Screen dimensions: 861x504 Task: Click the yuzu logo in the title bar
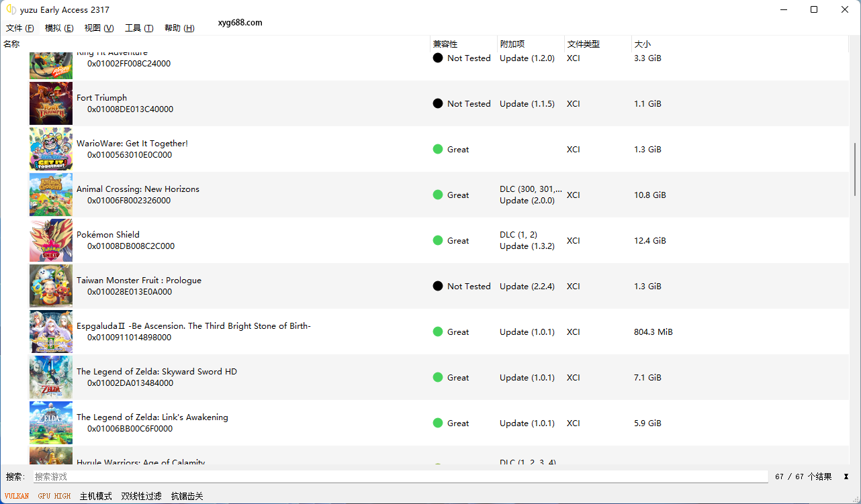point(11,10)
